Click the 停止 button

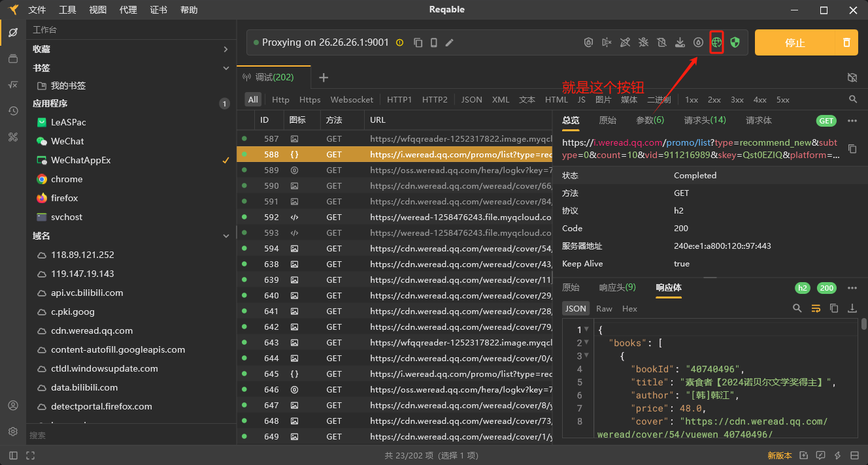click(795, 42)
